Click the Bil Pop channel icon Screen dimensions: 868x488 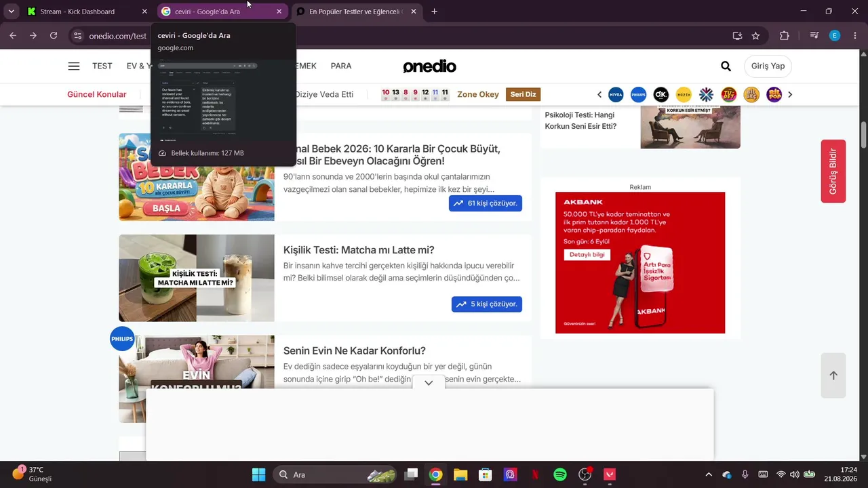click(x=774, y=94)
